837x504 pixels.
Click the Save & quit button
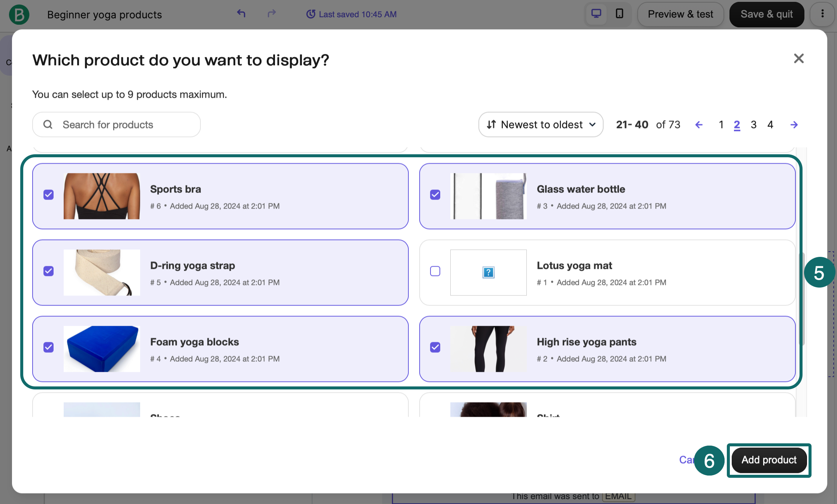[767, 14]
